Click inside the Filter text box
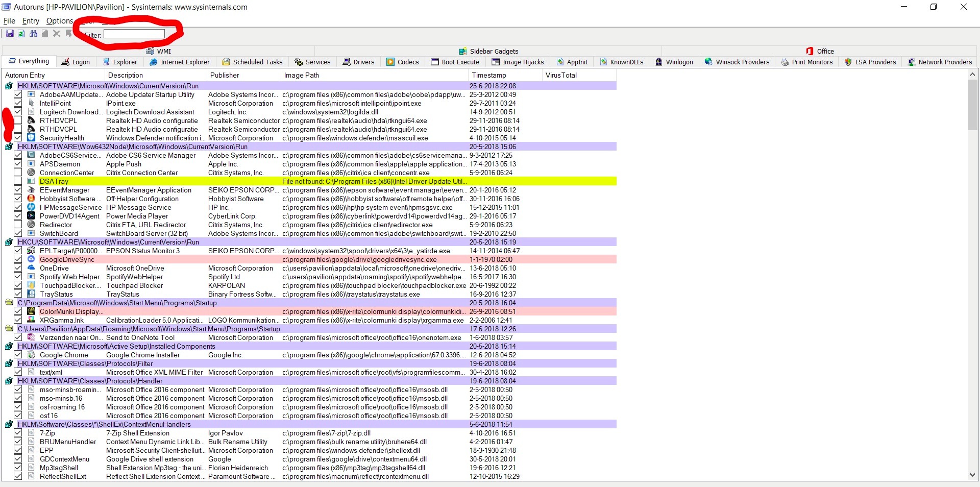 (x=134, y=34)
